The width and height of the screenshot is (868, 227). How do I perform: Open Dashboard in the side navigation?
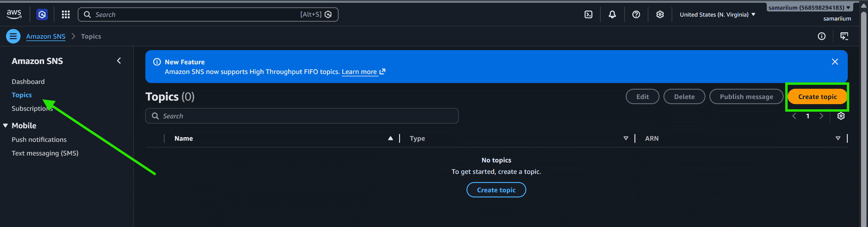[28, 82]
